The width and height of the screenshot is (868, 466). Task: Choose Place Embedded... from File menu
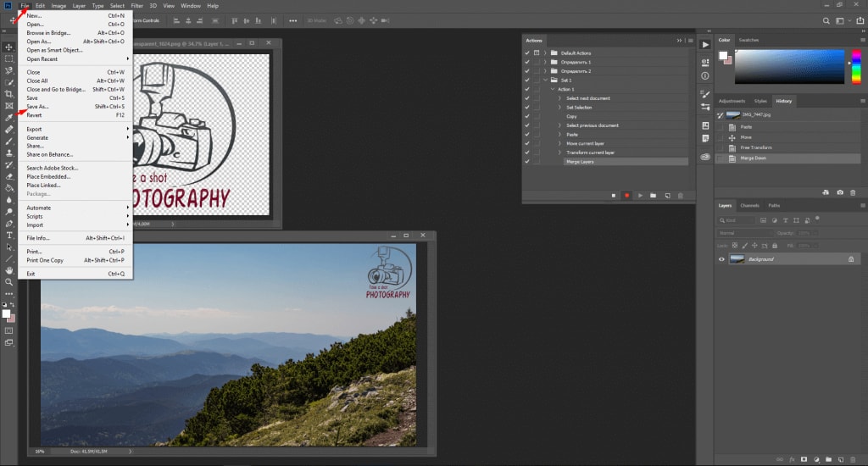(76, 176)
